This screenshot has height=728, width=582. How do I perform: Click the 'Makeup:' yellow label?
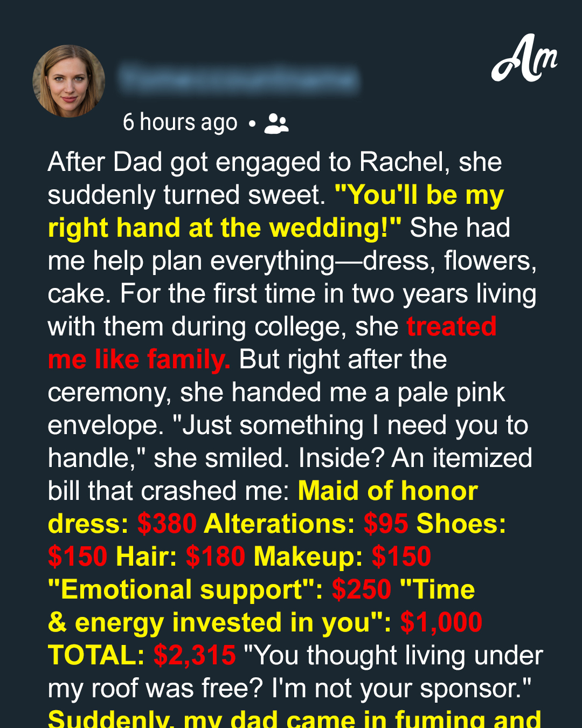(x=308, y=557)
